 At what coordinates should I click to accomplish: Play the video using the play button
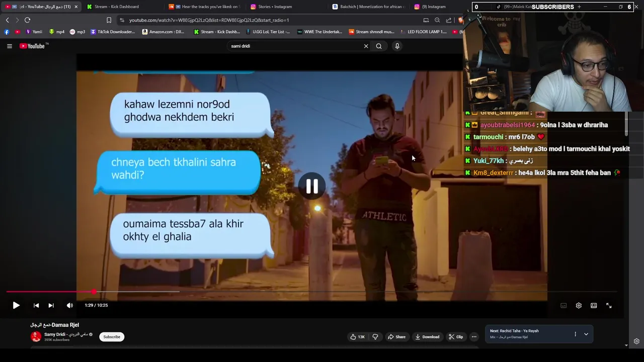pyautogui.click(x=16, y=305)
